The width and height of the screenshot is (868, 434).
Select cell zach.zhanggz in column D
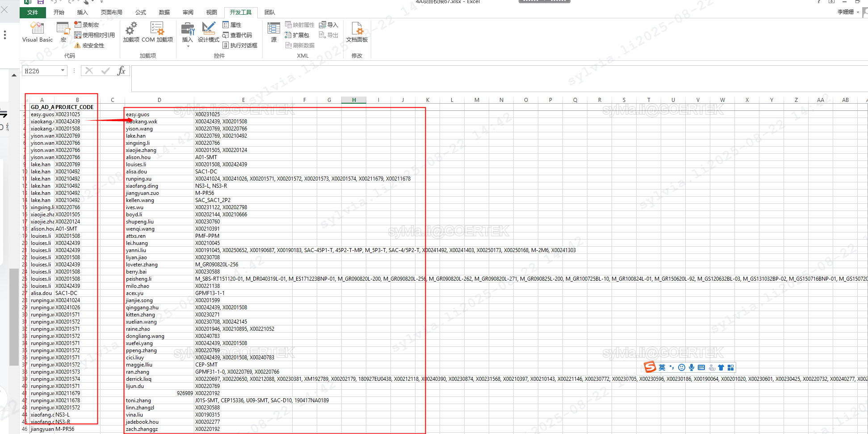click(x=159, y=429)
